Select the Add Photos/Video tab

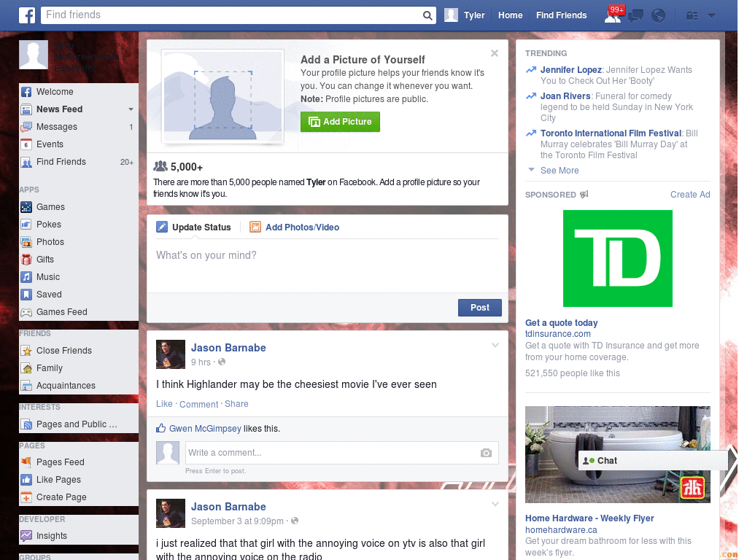(x=295, y=227)
